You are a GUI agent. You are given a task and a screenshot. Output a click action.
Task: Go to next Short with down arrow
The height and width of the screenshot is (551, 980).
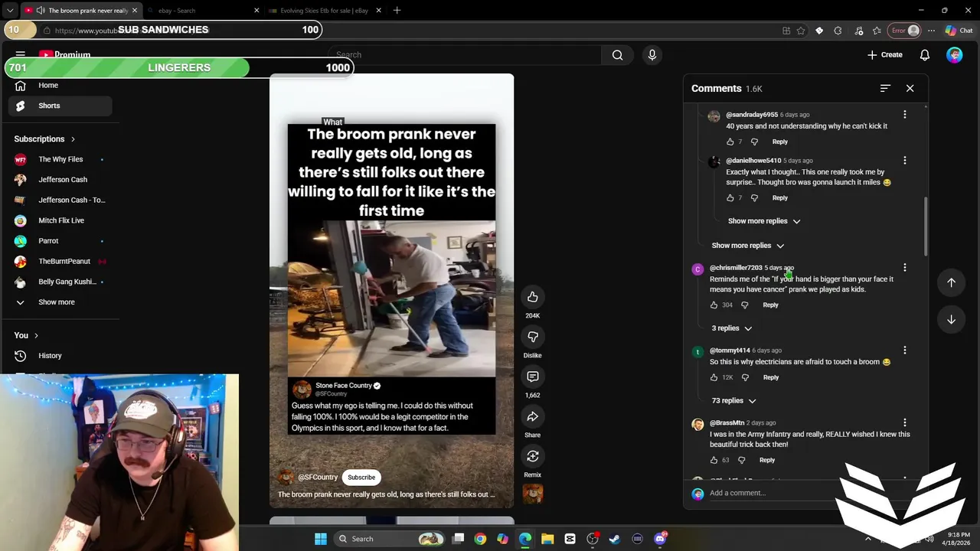tap(951, 319)
